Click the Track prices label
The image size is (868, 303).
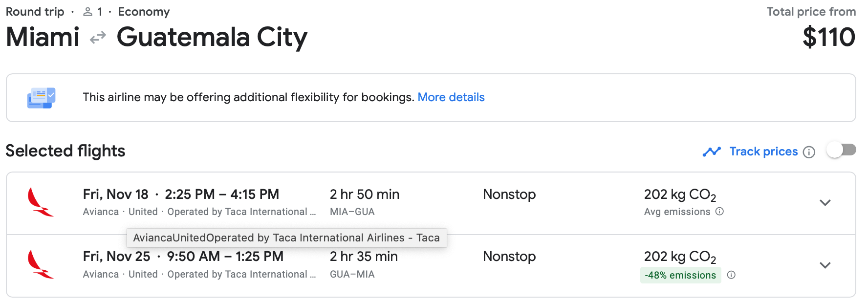click(x=763, y=151)
